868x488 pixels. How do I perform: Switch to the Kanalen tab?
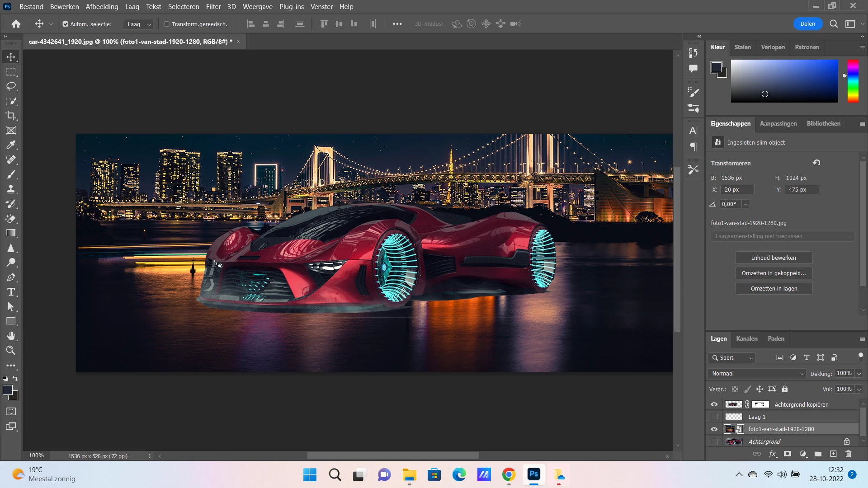746,338
